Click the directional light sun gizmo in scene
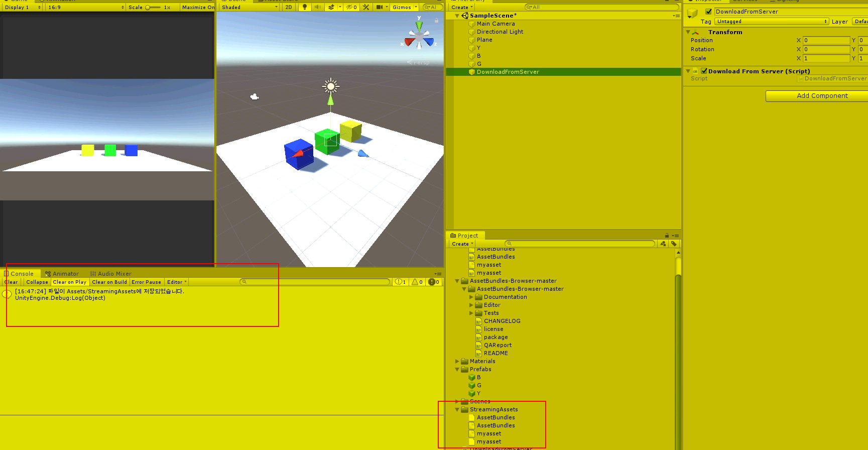The width and height of the screenshot is (868, 450). click(330, 86)
